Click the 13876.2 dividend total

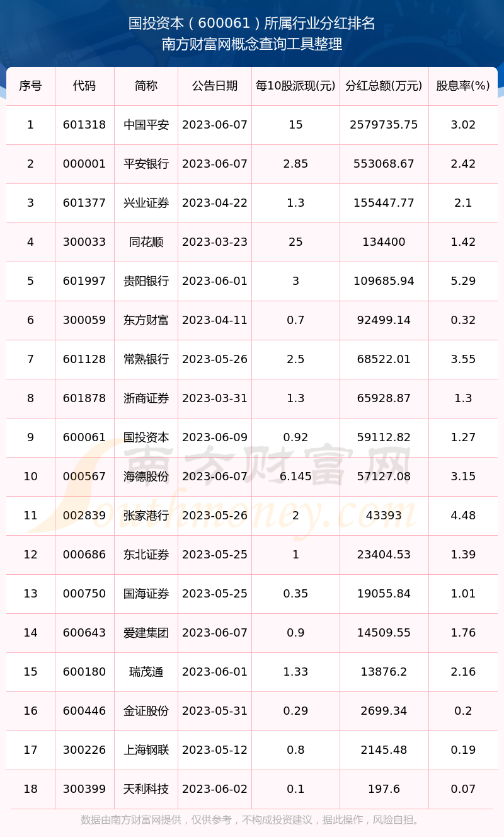[x=384, y=672]
